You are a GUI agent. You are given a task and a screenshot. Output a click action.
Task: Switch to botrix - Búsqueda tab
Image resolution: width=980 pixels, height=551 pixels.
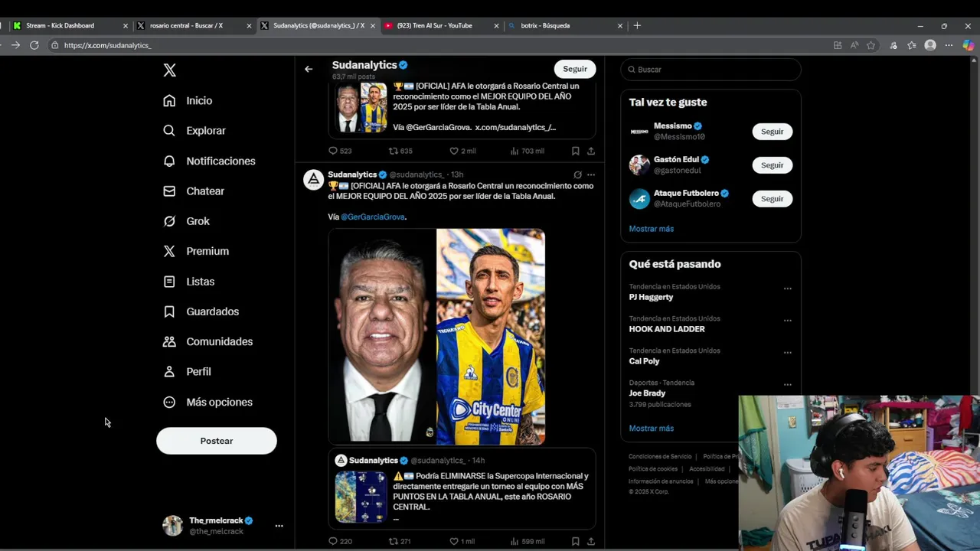pos(565,25)
